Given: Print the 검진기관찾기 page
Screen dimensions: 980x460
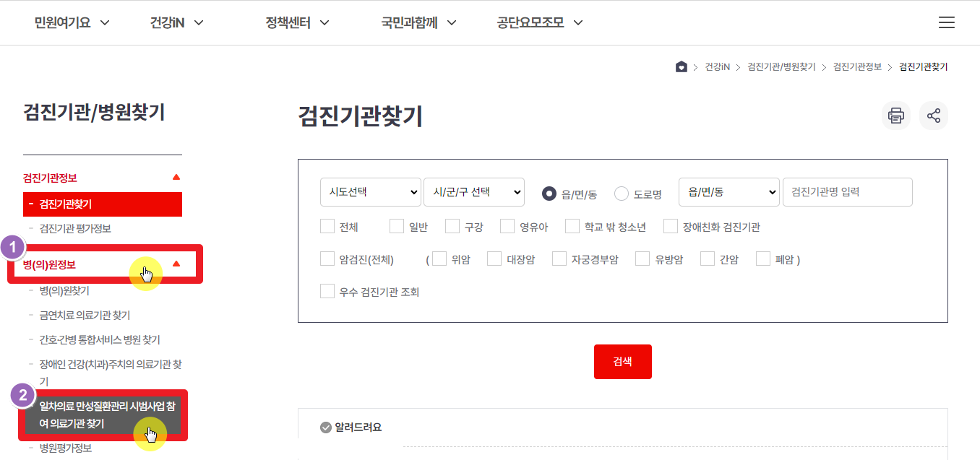Looking at the screenshot, I should 895,116.
